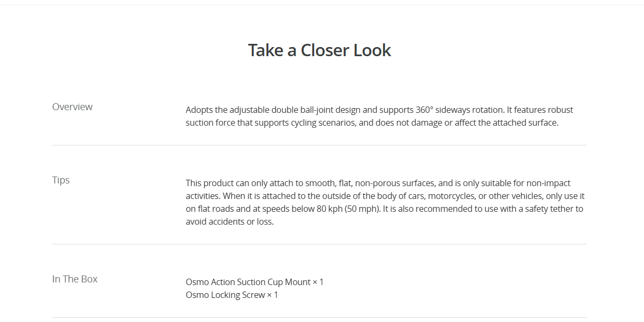Click the divider line below In The Box
The width and height of the screenshot is (644, 322).
320,317
